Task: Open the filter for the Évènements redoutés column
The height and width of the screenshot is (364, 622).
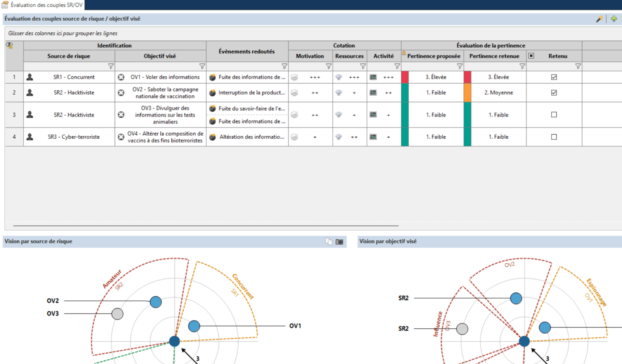Action: click(284, 67)
